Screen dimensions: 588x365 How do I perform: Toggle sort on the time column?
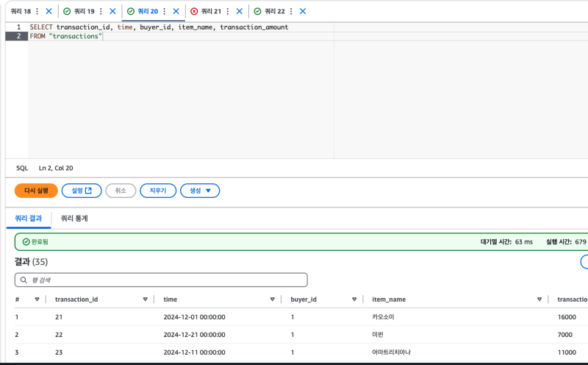pos(272,300)
